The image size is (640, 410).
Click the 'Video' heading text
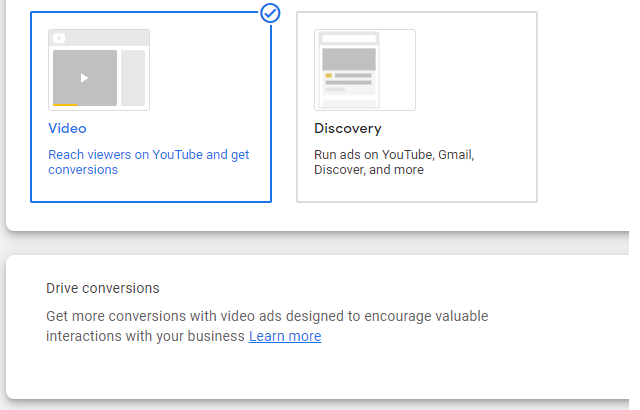point(67,129)
